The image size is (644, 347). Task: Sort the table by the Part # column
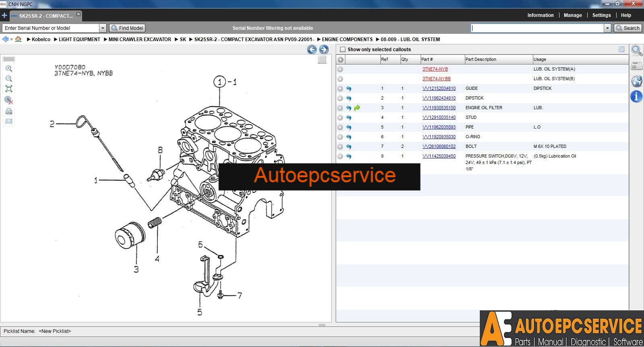[442, 59]
